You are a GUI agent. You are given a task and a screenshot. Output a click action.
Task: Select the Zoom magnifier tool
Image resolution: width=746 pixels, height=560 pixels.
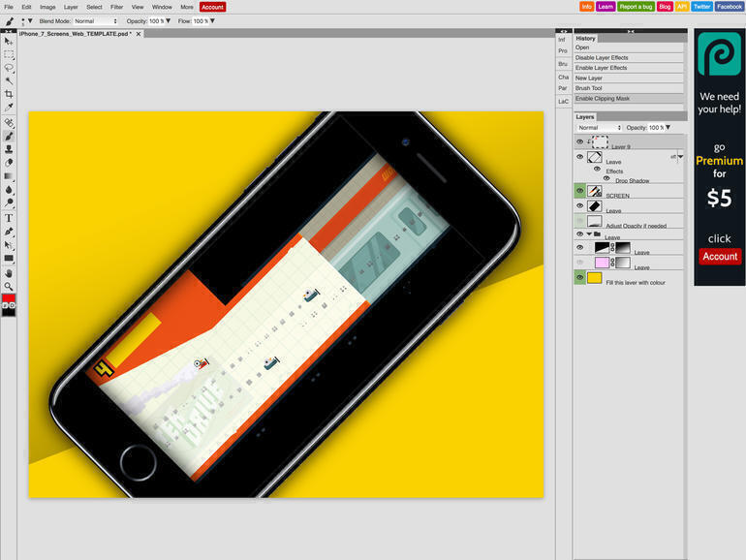pos(9,286)
